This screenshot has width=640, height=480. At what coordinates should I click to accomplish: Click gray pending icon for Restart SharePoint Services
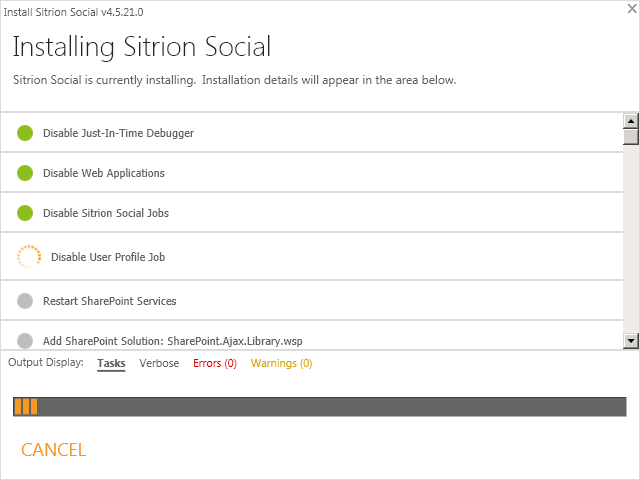(25, 301)
